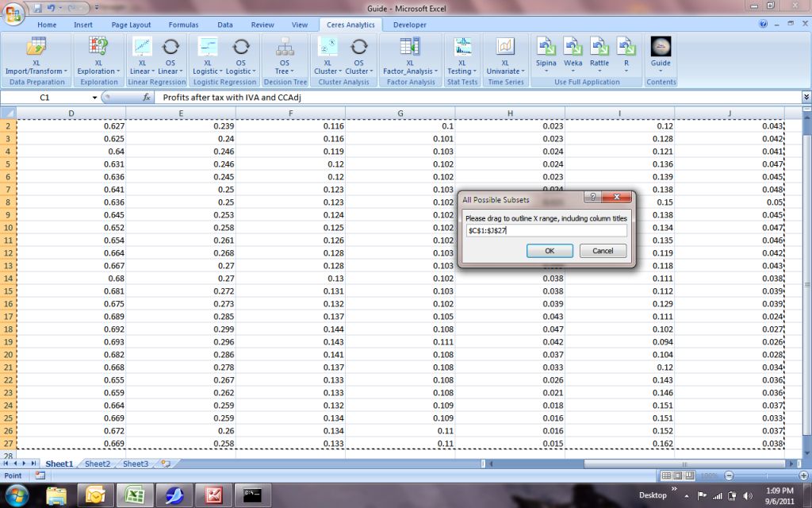Switch to the Review tab
This screenshot has height=508, width=812.
262,25
